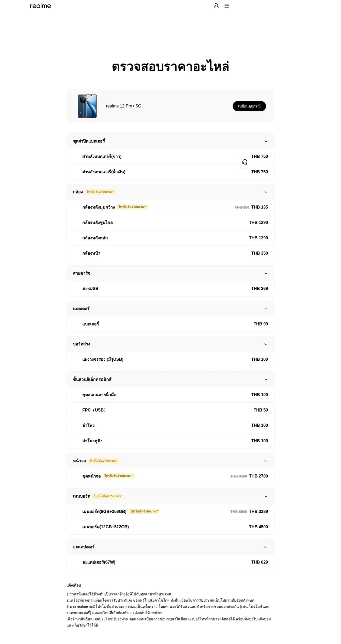Collapse the กล้อง section chevron
This screenshot has width=341, height=644.
266,192
